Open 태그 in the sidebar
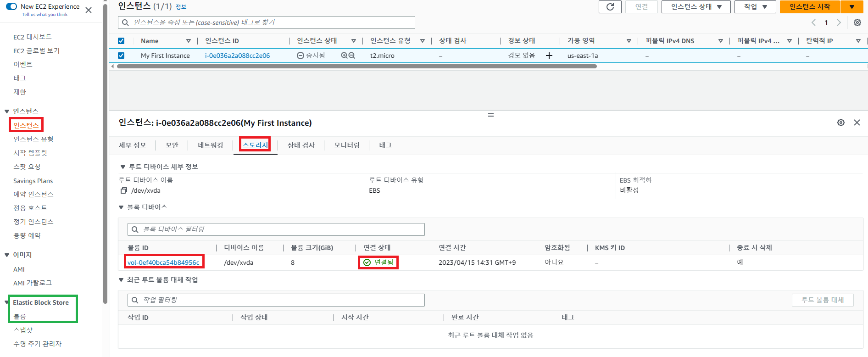Screen dimensions: 868x357 (x=20, y=78)
